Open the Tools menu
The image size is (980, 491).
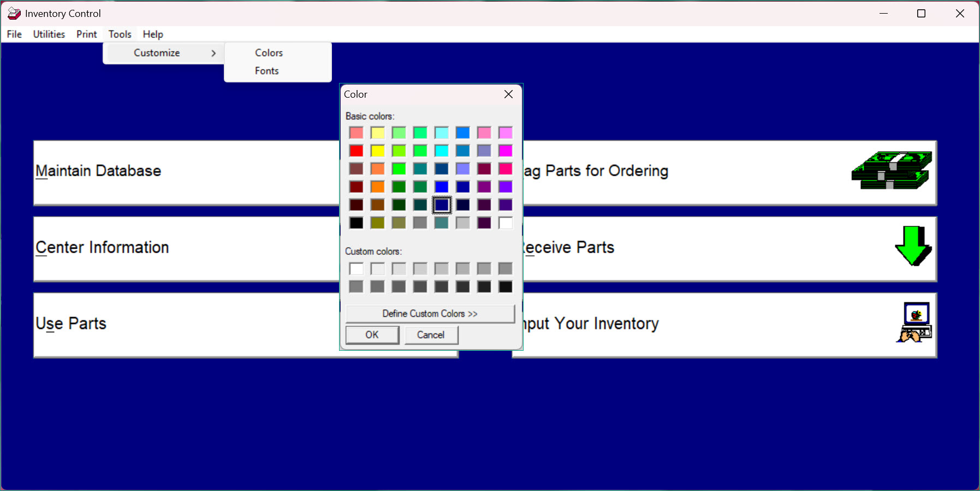tap(120, 34)
